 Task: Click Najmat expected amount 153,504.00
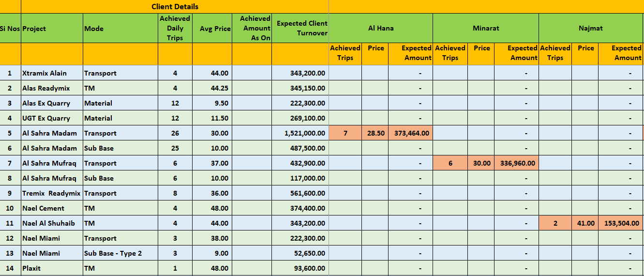pos(621,223)
